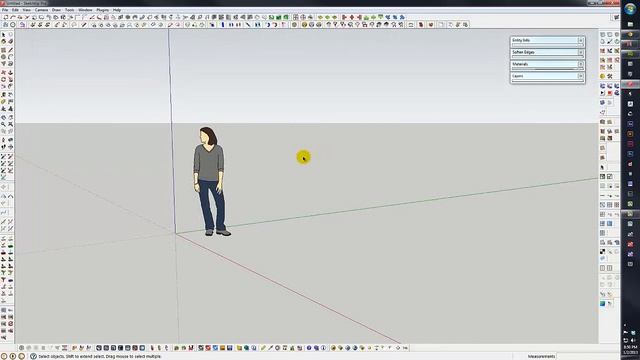This screenshot has width=640, height=360.
Task: Choose the Tape Measure tool
Action: tap(4, 95)
